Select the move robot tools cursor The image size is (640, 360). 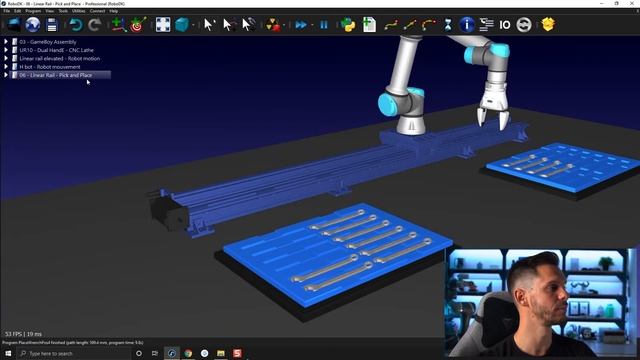pos(249,25)
